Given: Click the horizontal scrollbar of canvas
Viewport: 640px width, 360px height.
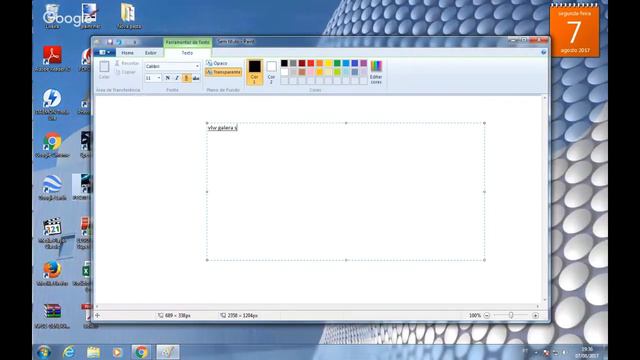Looking at the screenshot, I should point(318,306).
